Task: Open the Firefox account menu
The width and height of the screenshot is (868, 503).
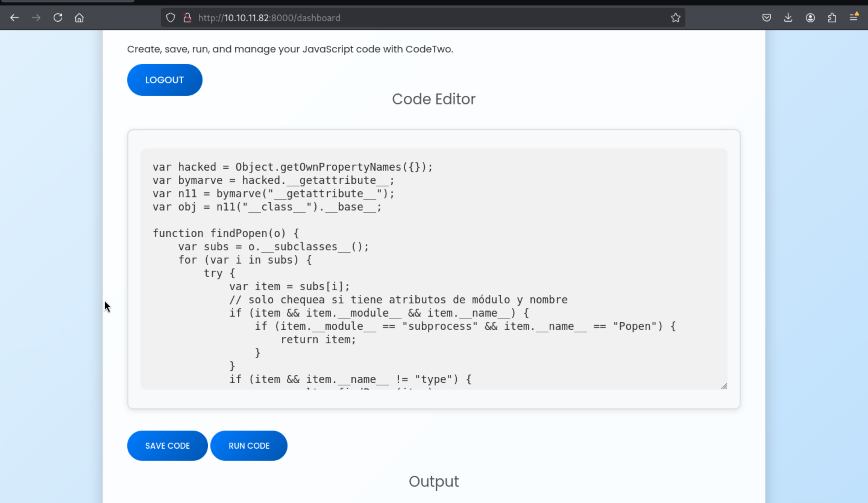Action: tap(810, 17)
